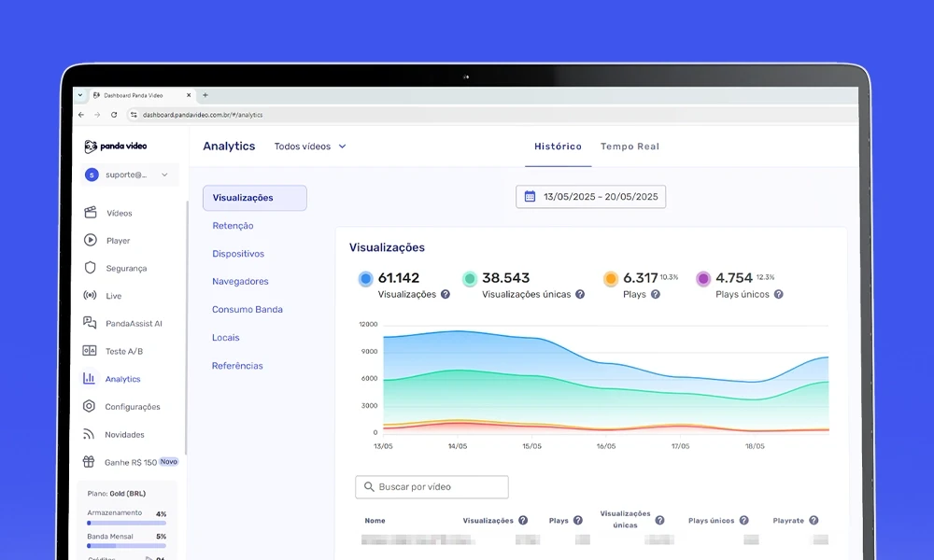Click the Segurança shield icon
Image resolution: width=934 pixels, height=560 pixels.
coord(90,268)
